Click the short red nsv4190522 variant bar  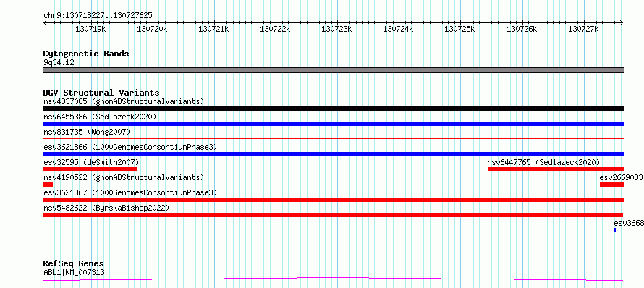(x=48, y=185)
